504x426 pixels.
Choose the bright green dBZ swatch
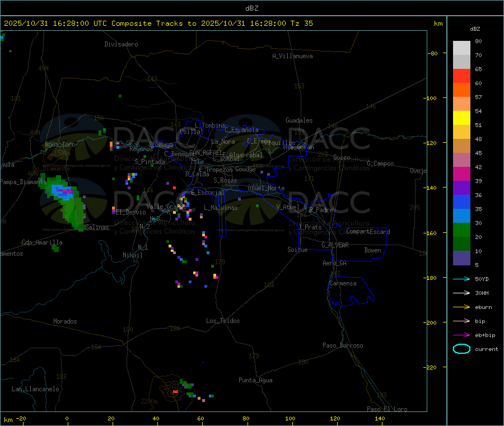(x=461, y=230)
